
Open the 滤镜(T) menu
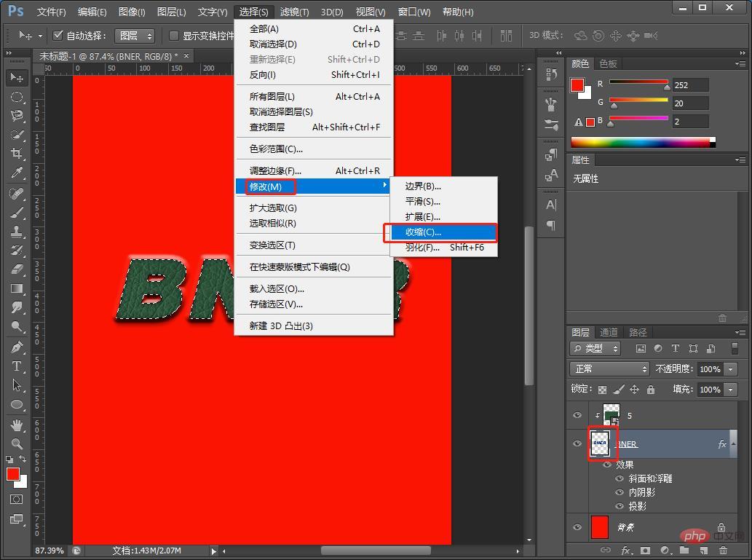[x=295, y=12]
